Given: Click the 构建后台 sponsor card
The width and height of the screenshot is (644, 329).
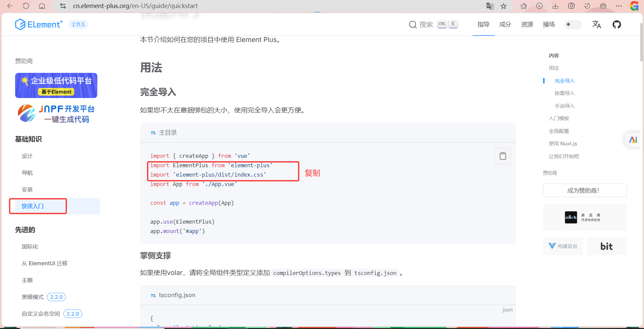Looking at the screenshot, I should [563, 246].
